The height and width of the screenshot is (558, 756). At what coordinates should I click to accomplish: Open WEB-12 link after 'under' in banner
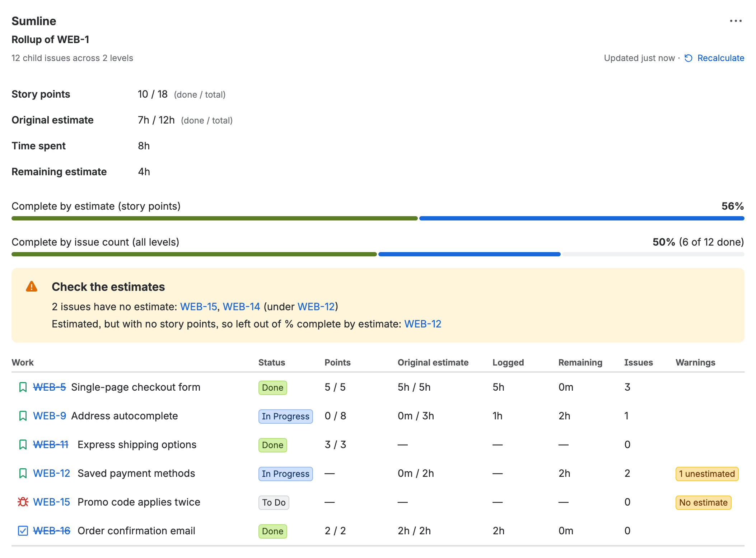[316, 307]
